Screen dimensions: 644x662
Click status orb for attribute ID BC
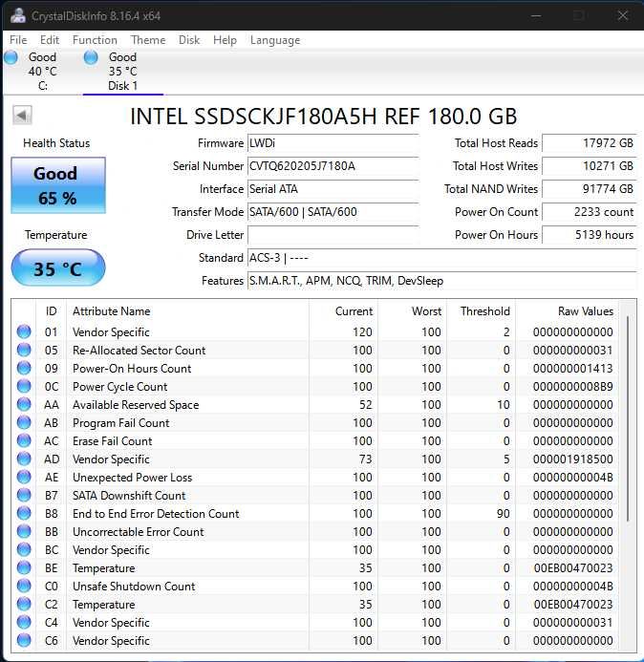pos(24,549)
